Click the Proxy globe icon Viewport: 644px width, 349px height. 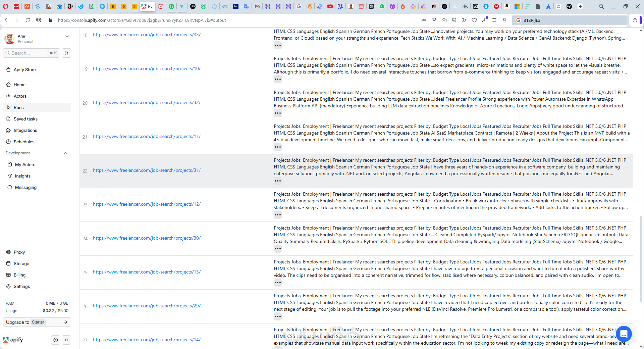click(x=8, y=252)
